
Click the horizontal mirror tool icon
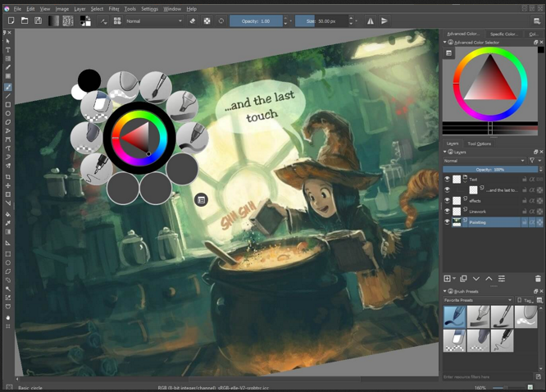click(x=371, y=21)
